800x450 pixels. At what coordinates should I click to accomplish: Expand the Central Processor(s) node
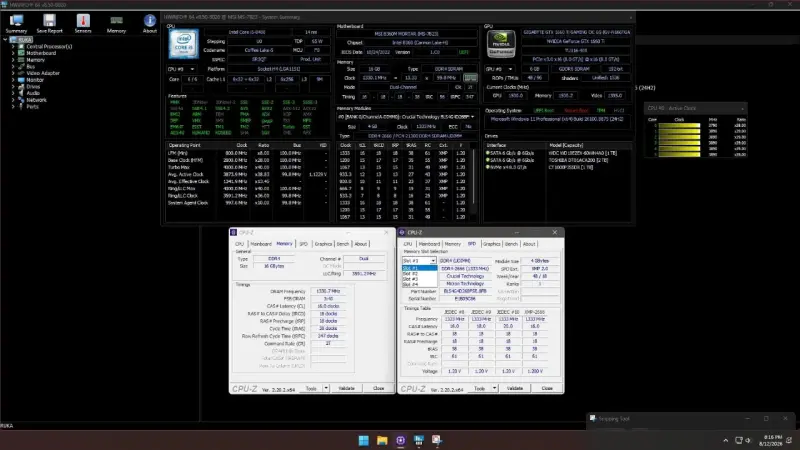[x=13, y=46]
